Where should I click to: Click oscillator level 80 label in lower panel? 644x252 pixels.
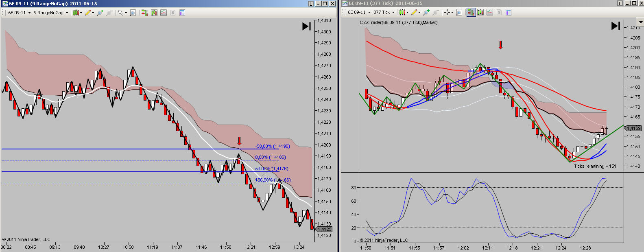click(x=354, y=188)
